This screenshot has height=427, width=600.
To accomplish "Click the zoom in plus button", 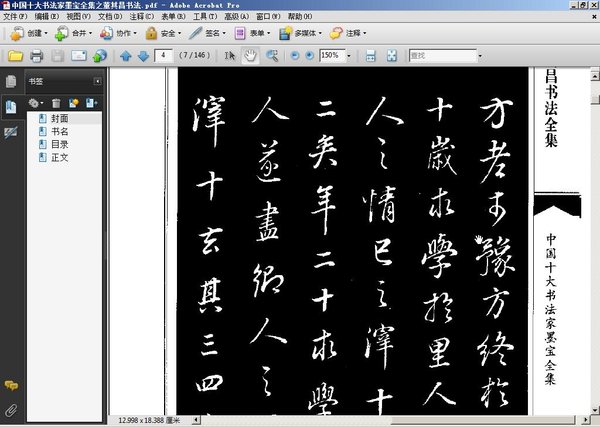I will 310,56.
